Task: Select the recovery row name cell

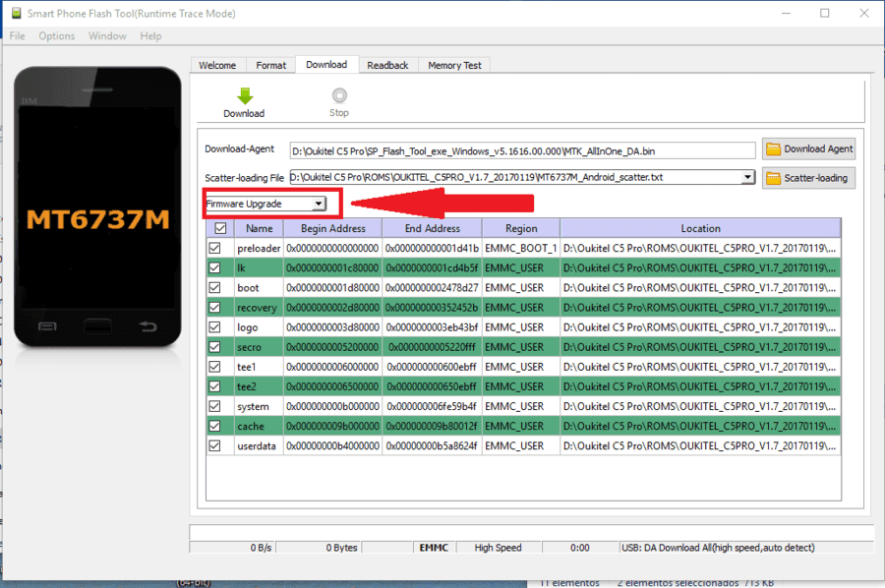Action: [259, 308]
